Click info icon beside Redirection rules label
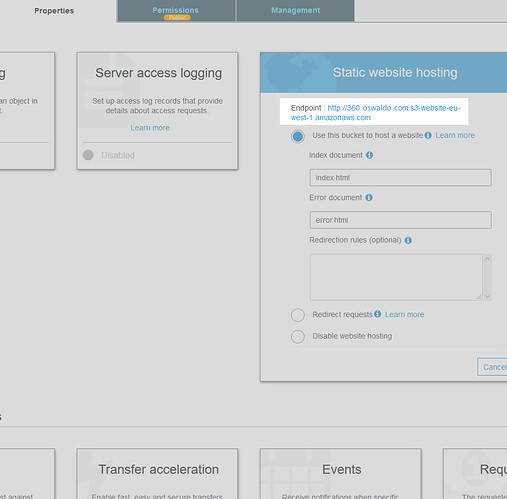The width and height of the screenshot is (507, 499). click(x=408, y=240)
